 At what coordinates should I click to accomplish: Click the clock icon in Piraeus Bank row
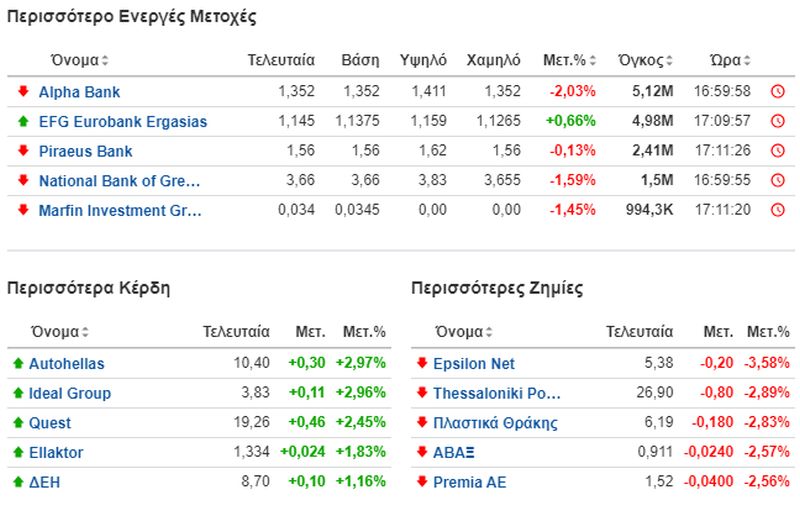(x=777, y=150)
